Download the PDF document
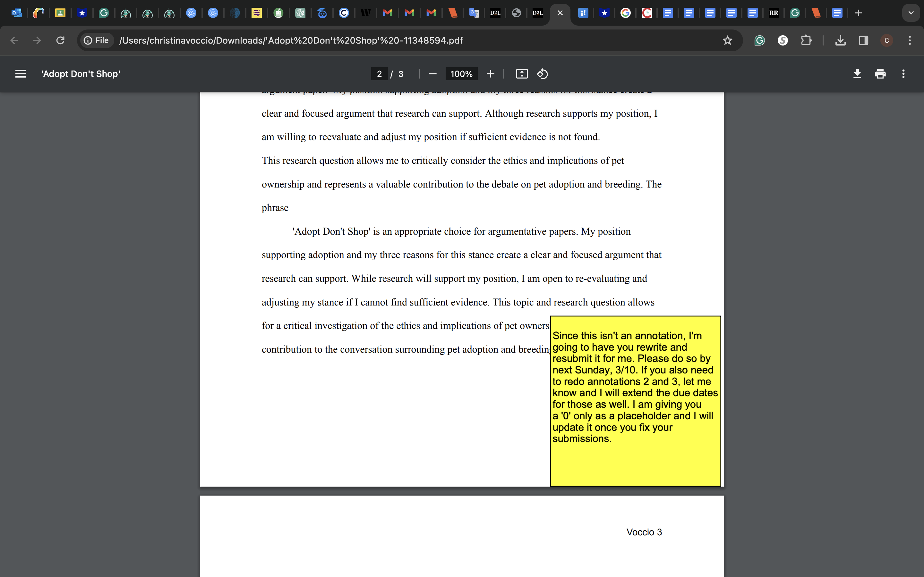924x577 pixels. tap(857, 74)
